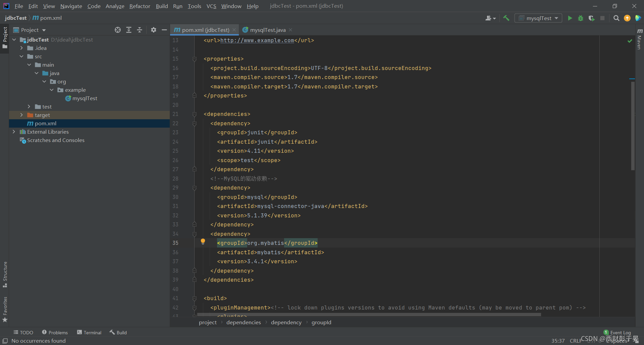Screen dimensions: 644x345
Task: Open Search Everywhere magnifier icon
Action: click(x=616, y=18)
